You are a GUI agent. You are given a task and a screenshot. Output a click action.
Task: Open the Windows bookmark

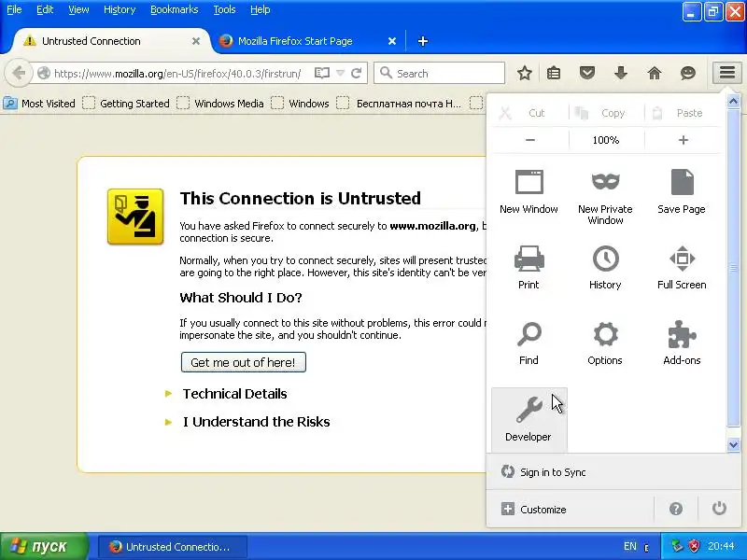(x=300, y=104)
